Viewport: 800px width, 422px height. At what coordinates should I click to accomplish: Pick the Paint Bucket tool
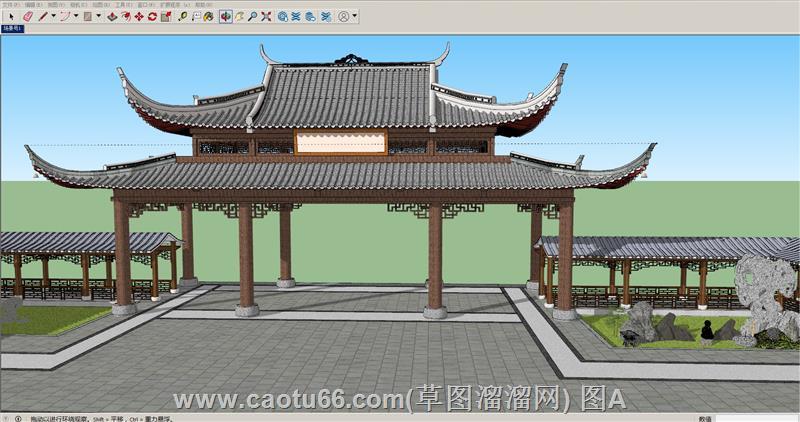pos(209,16)
